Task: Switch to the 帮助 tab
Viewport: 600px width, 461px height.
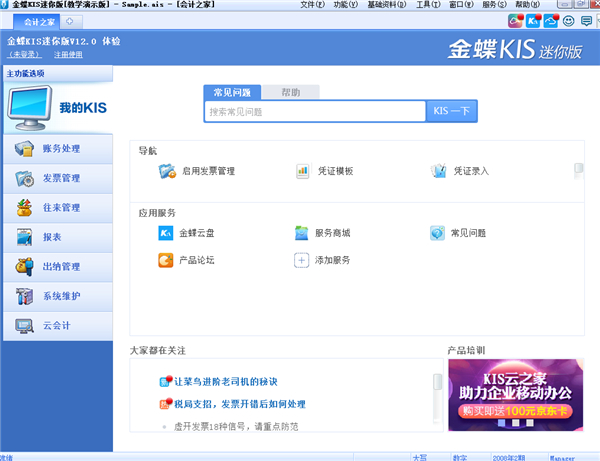Action: click(x=290, y=92)
